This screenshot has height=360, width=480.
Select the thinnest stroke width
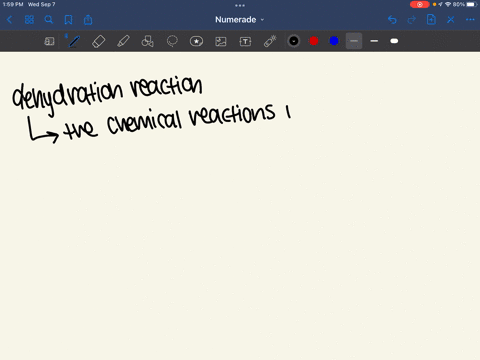coord(354,41)
